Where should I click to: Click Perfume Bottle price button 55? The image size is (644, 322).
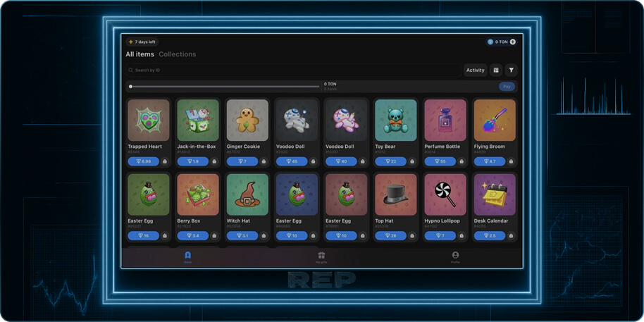coord(440,161)
